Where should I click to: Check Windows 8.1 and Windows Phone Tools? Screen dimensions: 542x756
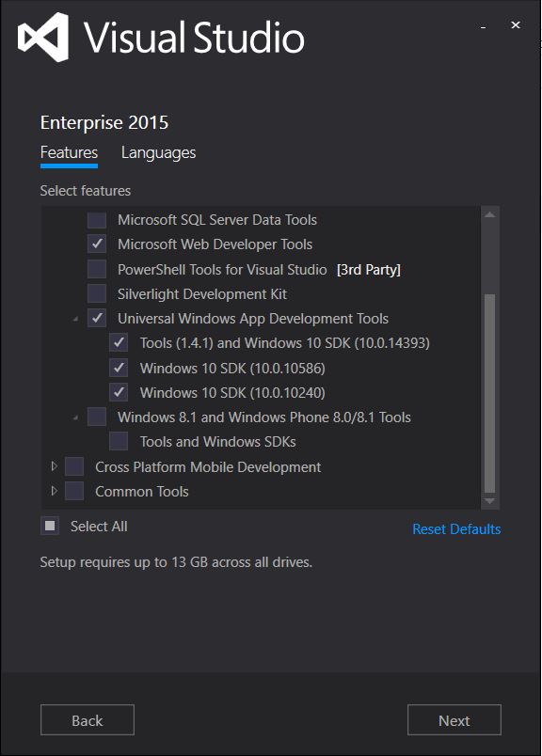pos(97,417)
